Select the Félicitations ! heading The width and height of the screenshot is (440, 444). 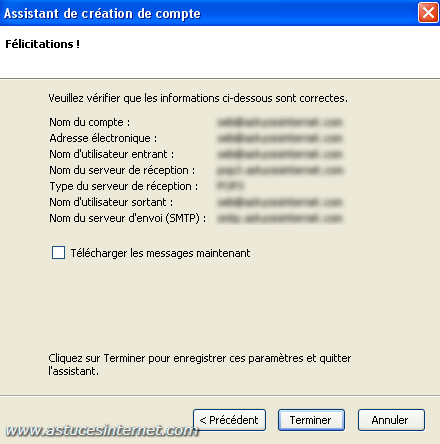[42, 44]
